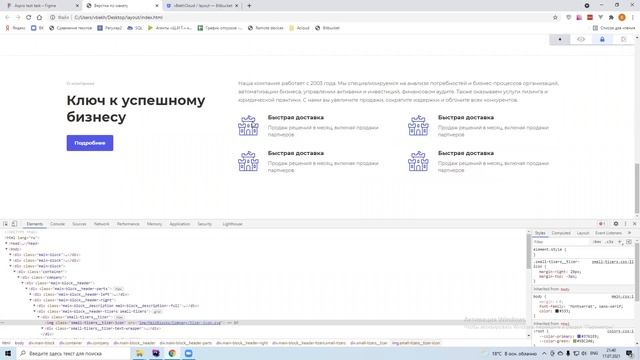
Task: Click the --color-green color swatch
Action: (x=575, y=341)
